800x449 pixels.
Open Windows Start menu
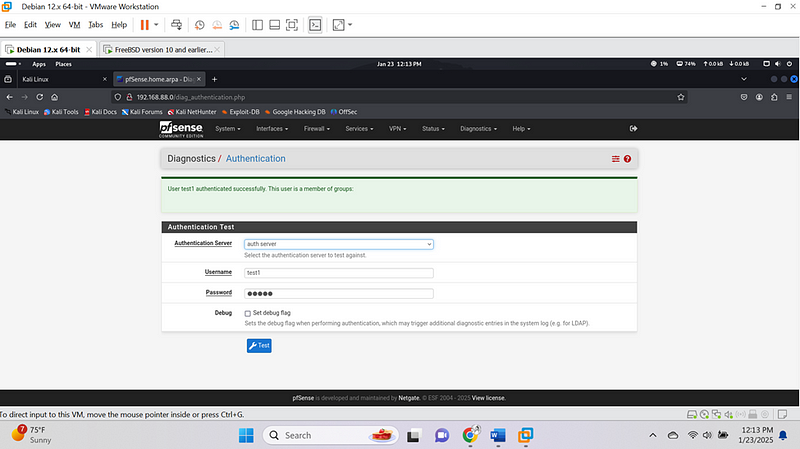click(x=246, y=435)
